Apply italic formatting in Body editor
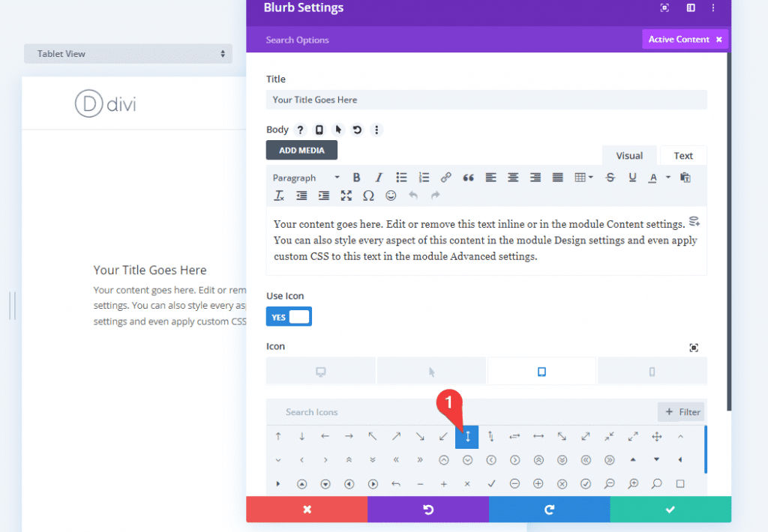The image size is (768, 532). 379,178
